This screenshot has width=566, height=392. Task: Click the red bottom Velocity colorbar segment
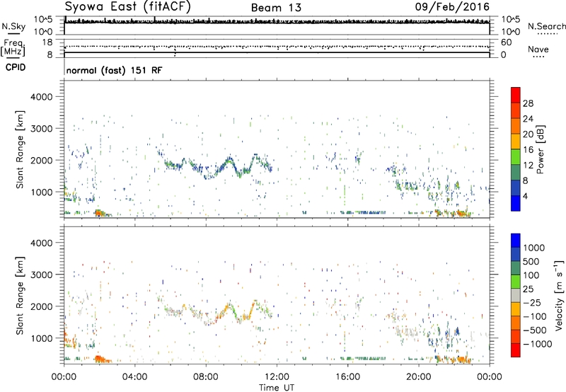(x=516, y=350)
